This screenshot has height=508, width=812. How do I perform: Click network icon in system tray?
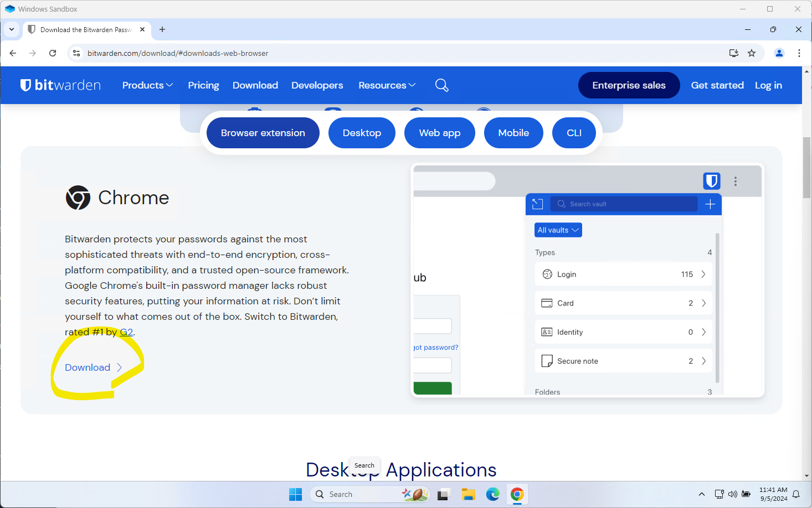click(x=719, y=494)
